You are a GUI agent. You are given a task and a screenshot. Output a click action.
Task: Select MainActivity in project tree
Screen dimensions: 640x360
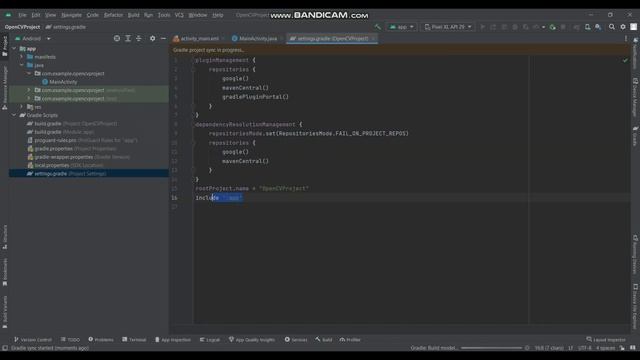coord(60,82)
